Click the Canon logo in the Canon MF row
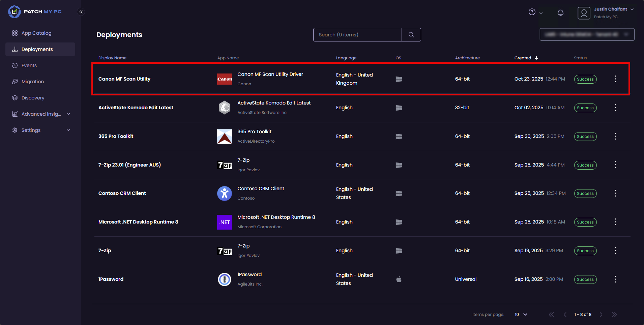The image size is (644, 325). 224,79
